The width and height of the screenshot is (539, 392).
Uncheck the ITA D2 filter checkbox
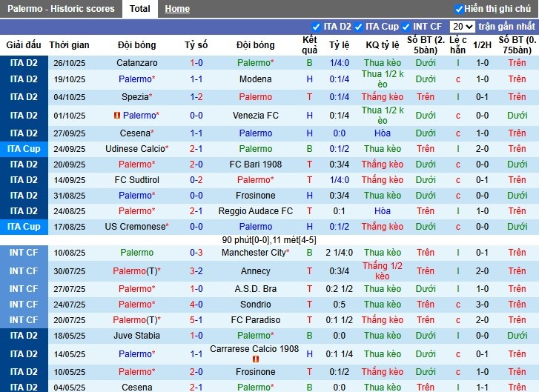click(x=317, y=27)
